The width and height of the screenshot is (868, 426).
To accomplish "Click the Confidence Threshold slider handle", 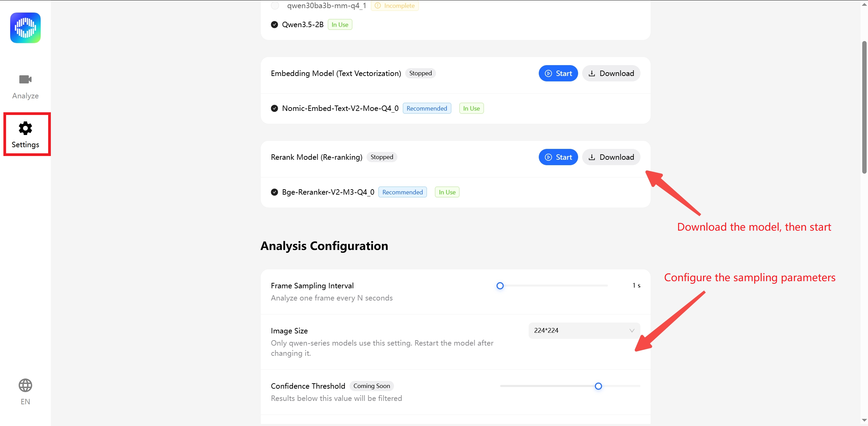I will 598,386.
